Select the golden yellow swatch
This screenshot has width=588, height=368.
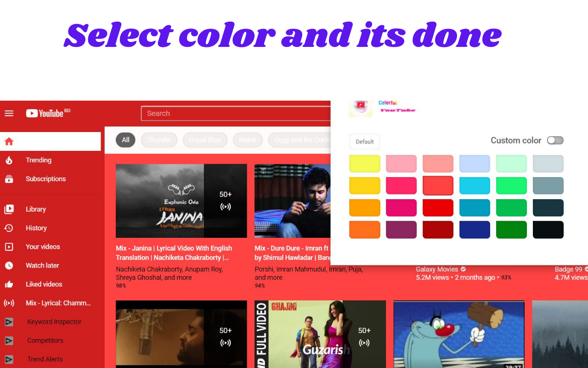click(365, 186)
